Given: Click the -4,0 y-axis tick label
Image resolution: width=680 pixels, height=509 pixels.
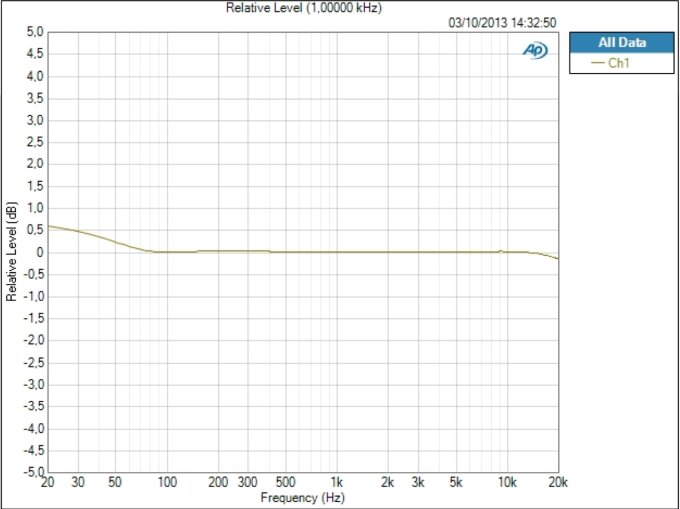Looking at the screenshot, I should pos(33,428).
